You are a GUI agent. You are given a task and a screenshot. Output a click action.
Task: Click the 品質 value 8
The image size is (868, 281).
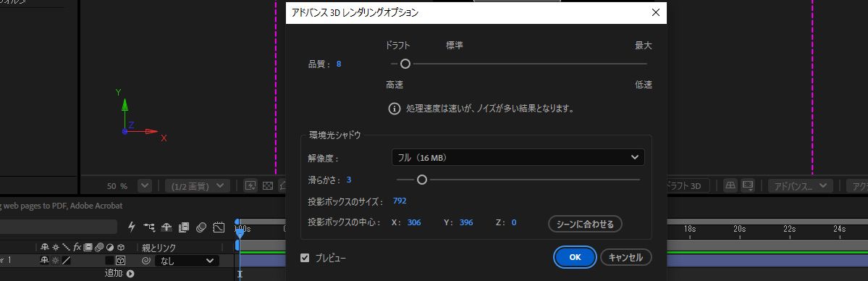(339, 64)
